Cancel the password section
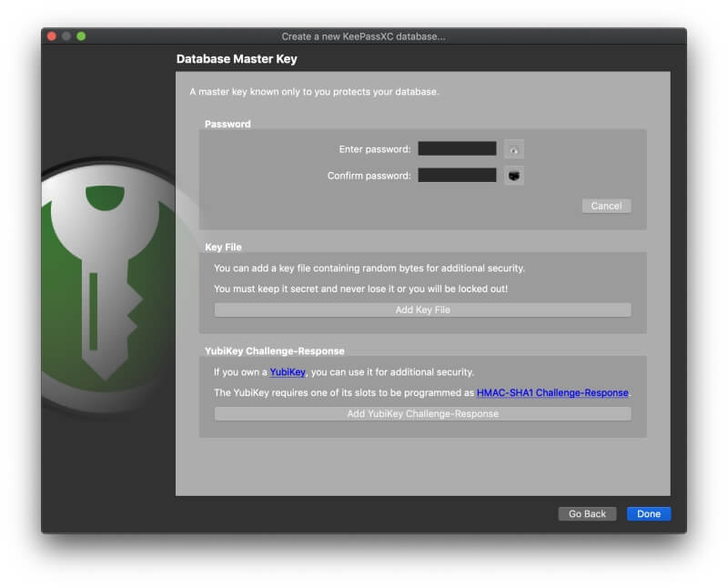 click(606, 206)
